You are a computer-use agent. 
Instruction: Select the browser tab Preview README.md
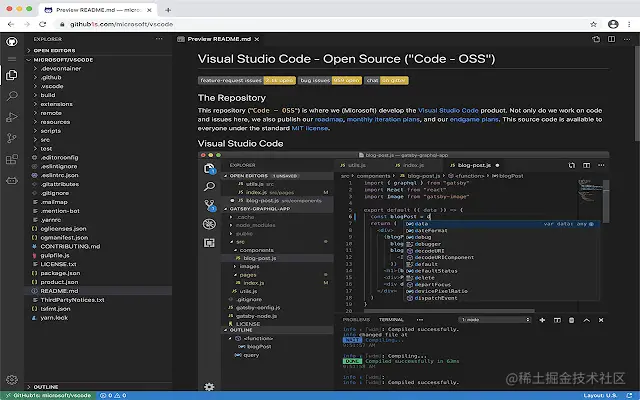tap(98, 10)
